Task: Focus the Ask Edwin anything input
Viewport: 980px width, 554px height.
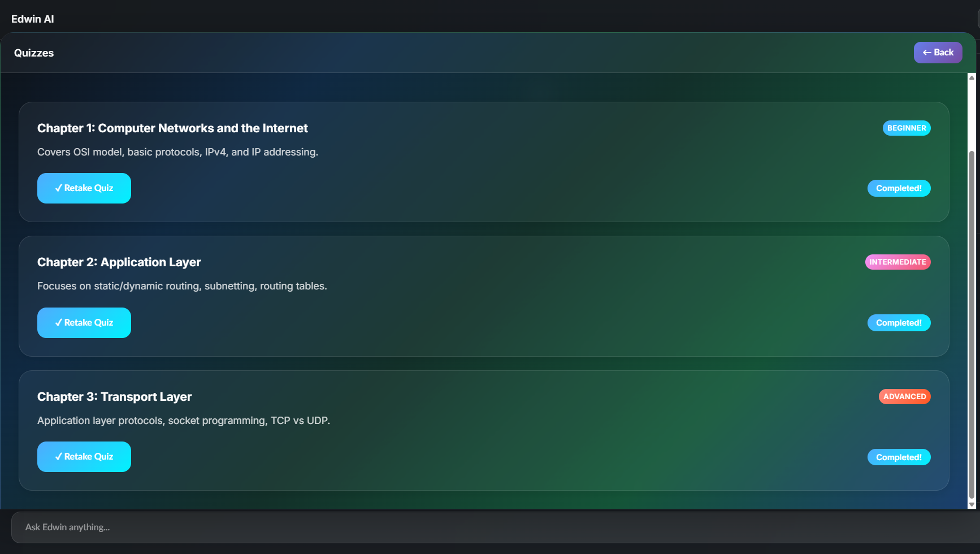Action: coord(495,527)
